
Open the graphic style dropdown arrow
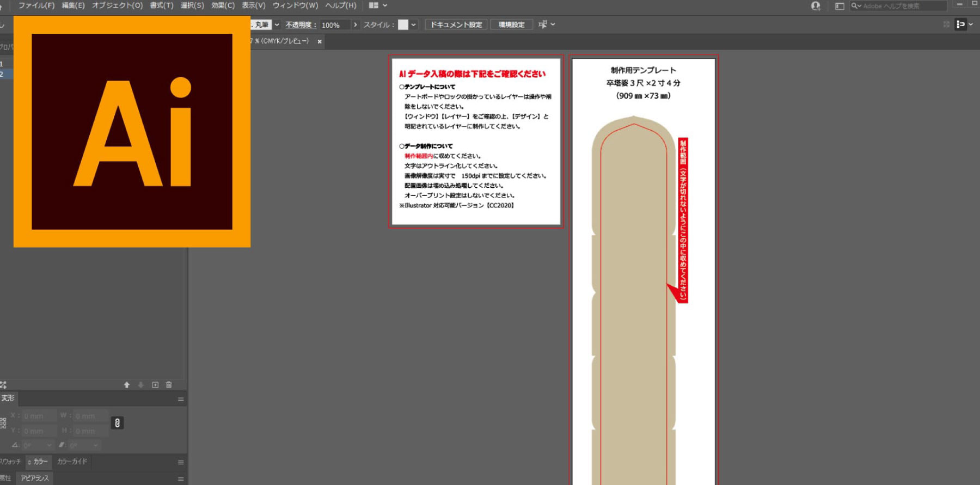(414, 24)
